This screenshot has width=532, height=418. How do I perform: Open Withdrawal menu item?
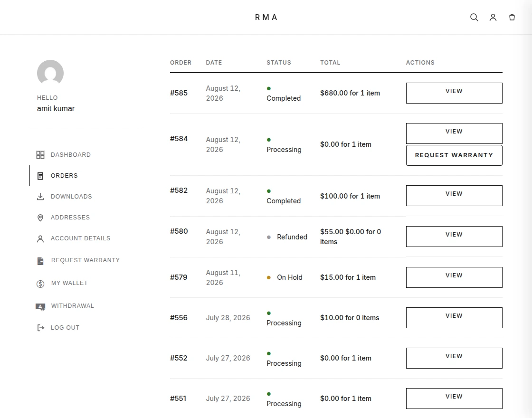(x=72, y=306)
